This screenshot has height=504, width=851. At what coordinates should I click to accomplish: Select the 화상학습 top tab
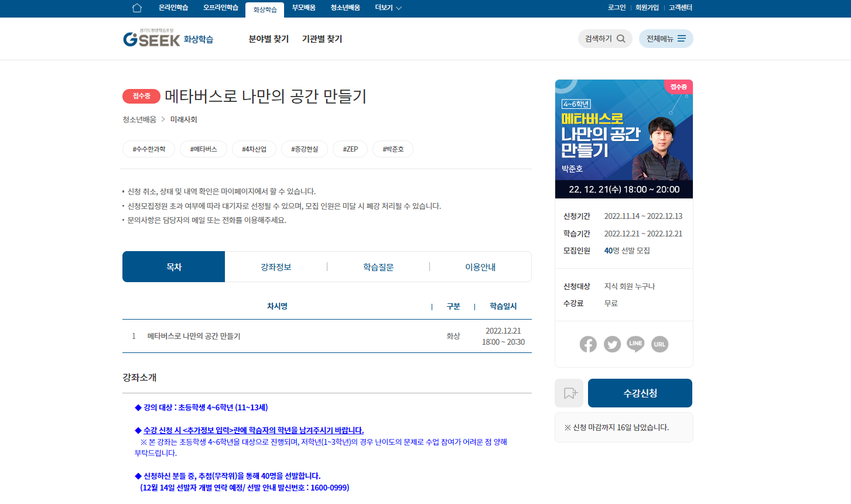coord(265,10)
